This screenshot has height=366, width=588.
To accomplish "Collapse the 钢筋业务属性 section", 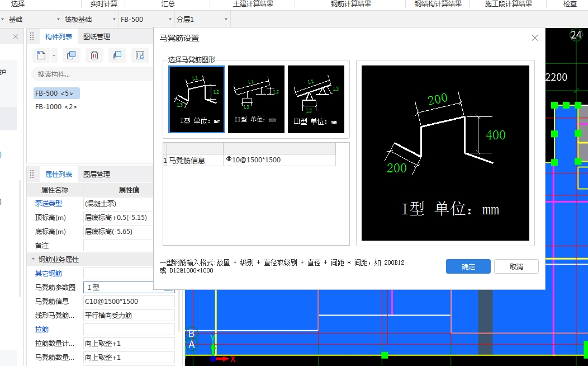I will coord(33,259).
